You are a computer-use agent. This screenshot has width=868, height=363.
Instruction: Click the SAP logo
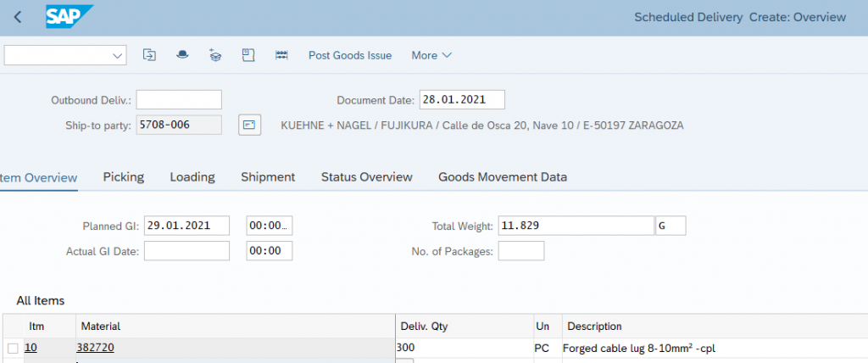tap(69, 17)
